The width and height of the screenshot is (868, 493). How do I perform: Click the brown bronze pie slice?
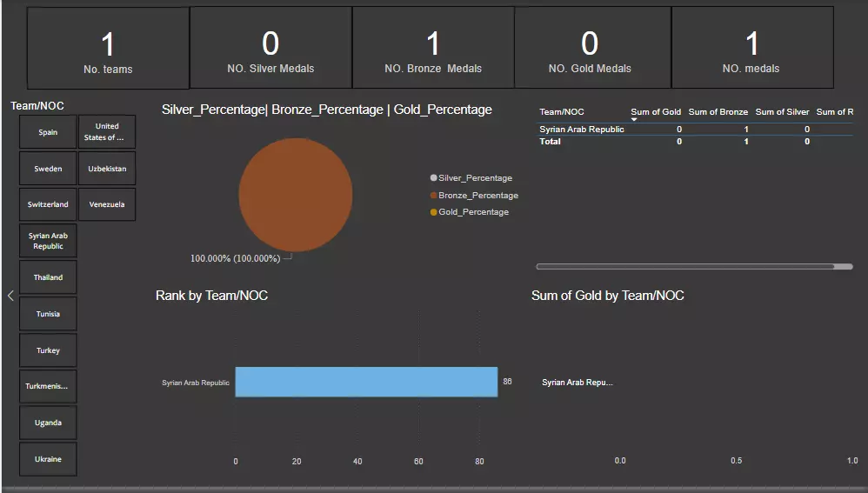point(296,195)
